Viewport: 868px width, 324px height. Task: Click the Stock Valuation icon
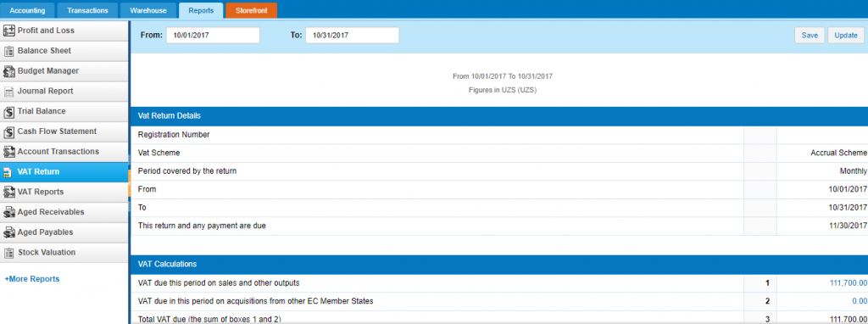pos(8,253)
